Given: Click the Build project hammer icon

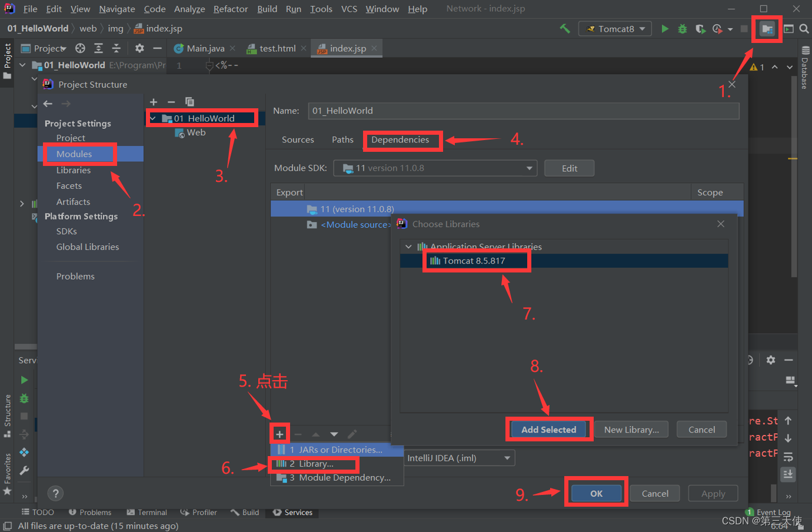Looking at the screenshot, I should 565,29.
